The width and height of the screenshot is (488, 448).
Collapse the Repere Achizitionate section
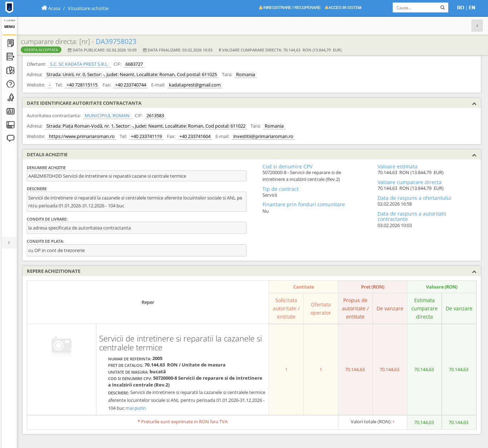[x=474, y=272]
